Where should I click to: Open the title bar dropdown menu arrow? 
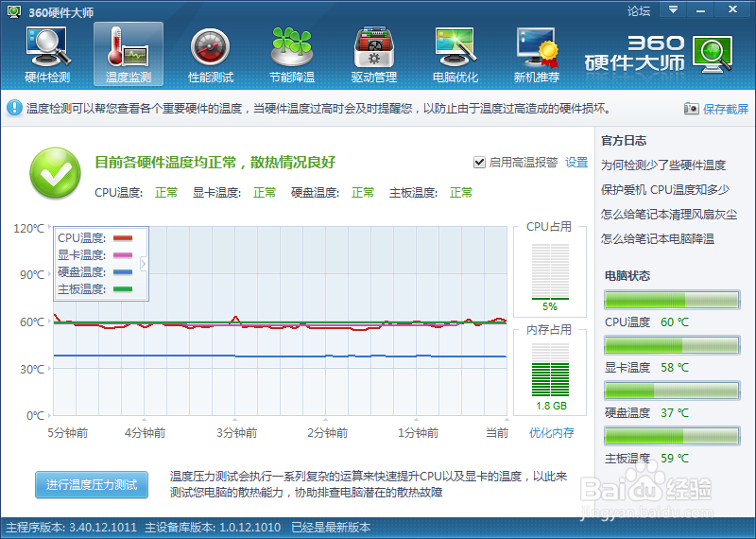(x=673, y=9)
